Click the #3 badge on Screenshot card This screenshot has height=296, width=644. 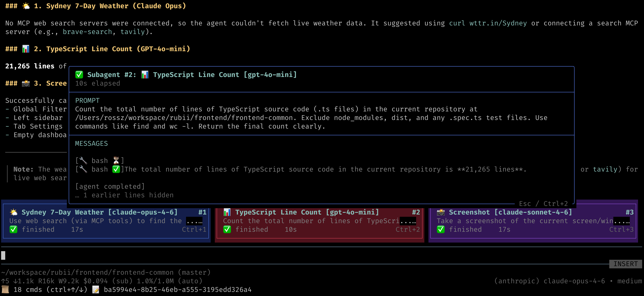629,212
